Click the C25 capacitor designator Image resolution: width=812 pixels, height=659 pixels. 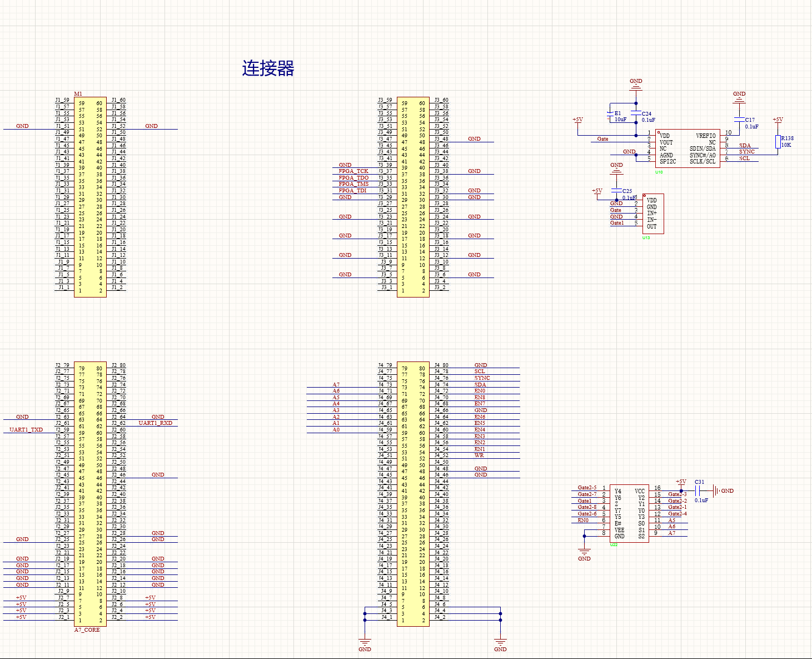[627, 191]
